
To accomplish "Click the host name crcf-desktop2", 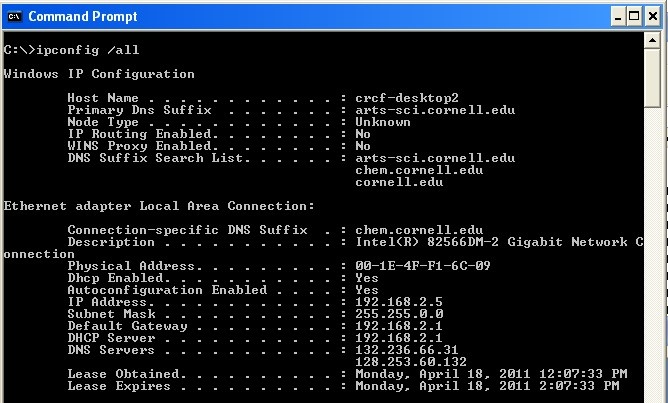I will click(407, 98).
